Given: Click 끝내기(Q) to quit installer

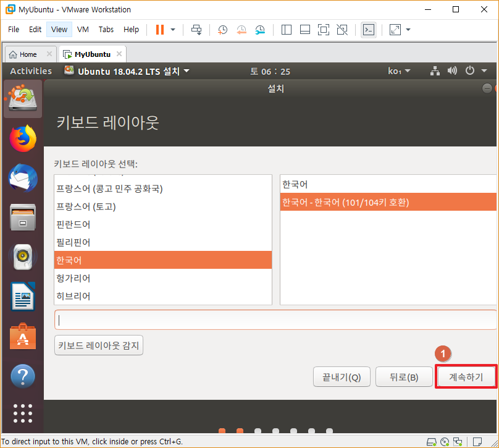Looking at the screenshot, I should [x=342, y=377].
